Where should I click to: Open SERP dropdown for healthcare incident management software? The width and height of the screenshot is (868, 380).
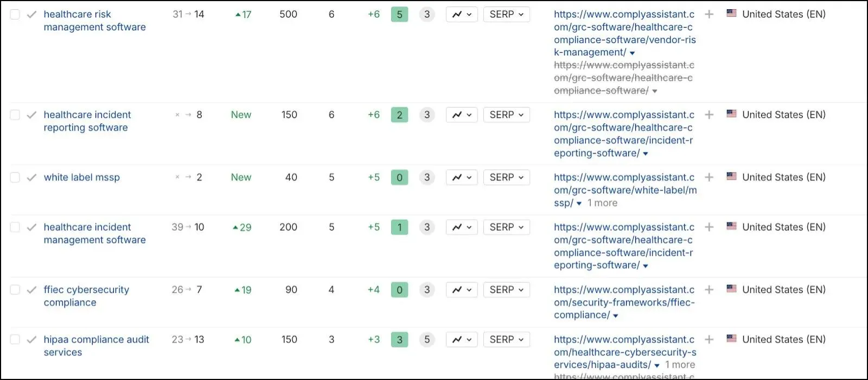(507, 227)
